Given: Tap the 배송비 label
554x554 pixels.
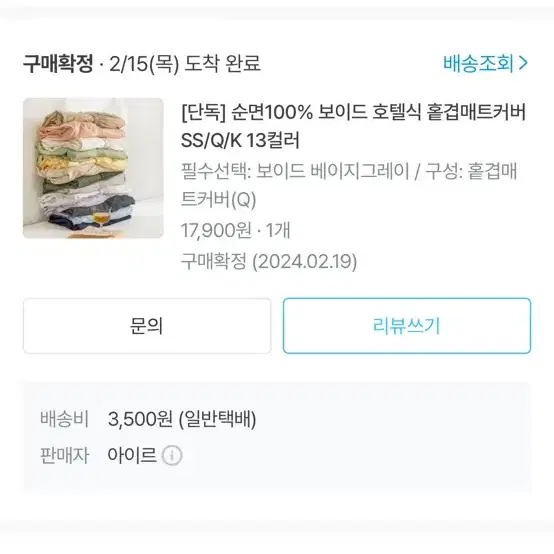Looking at the screenshot, I should pos(64,419).
